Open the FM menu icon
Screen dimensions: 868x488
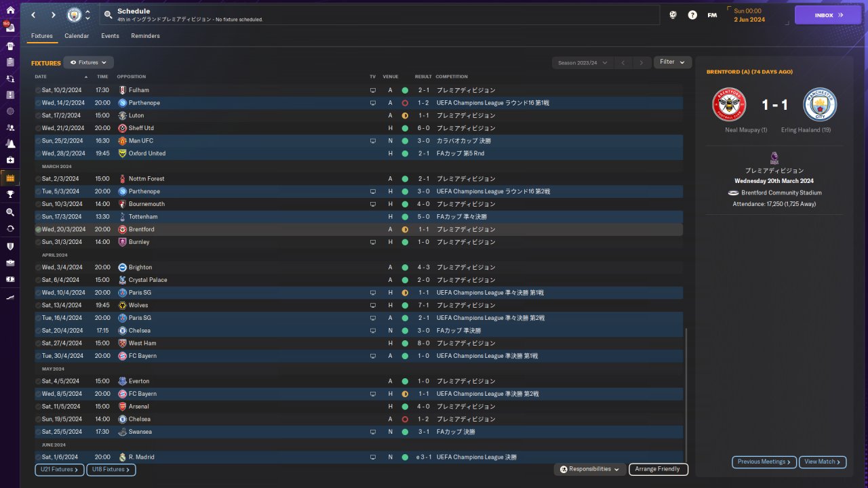pyautogui.click(x=712, y=15)
